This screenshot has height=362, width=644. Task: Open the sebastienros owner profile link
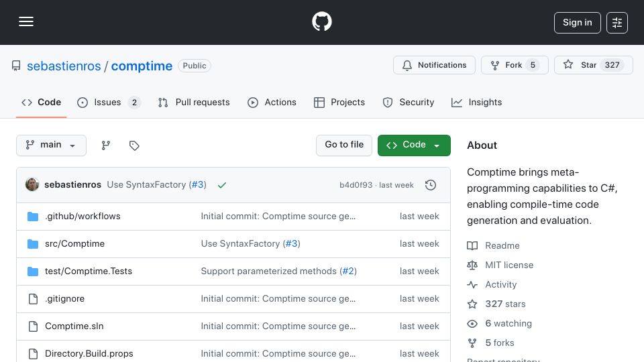click(x=64, y=66)
